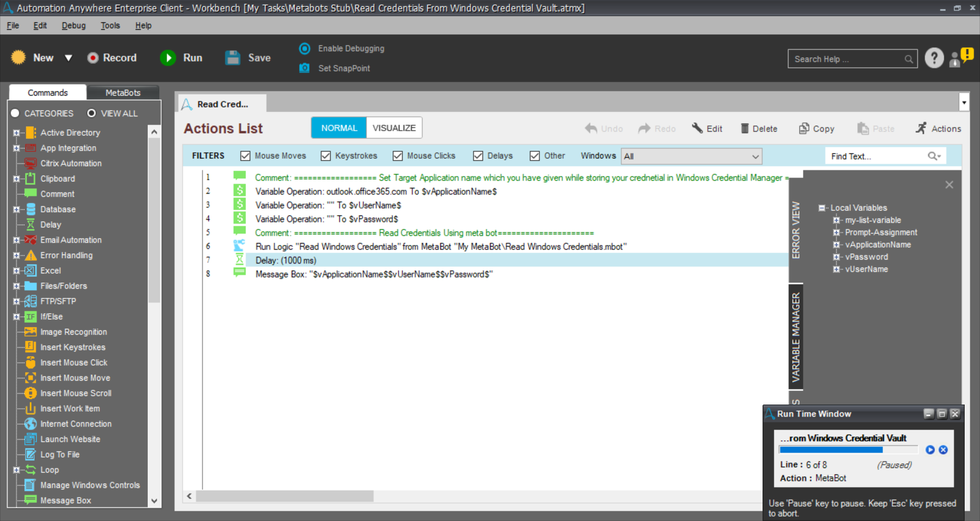Select the Database command icon
The height and width of the screenshot is (521, 980).
click(x=31, y=209)
